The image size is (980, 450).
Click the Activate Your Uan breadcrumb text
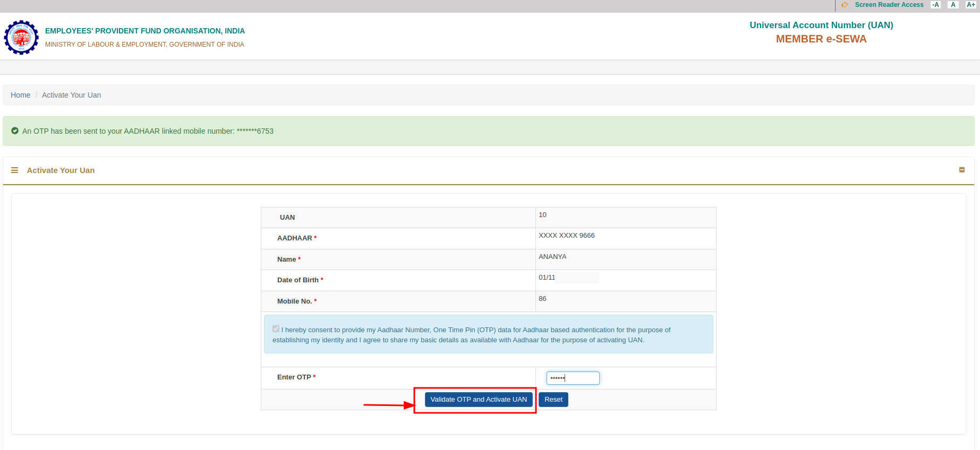click(71, 95)
